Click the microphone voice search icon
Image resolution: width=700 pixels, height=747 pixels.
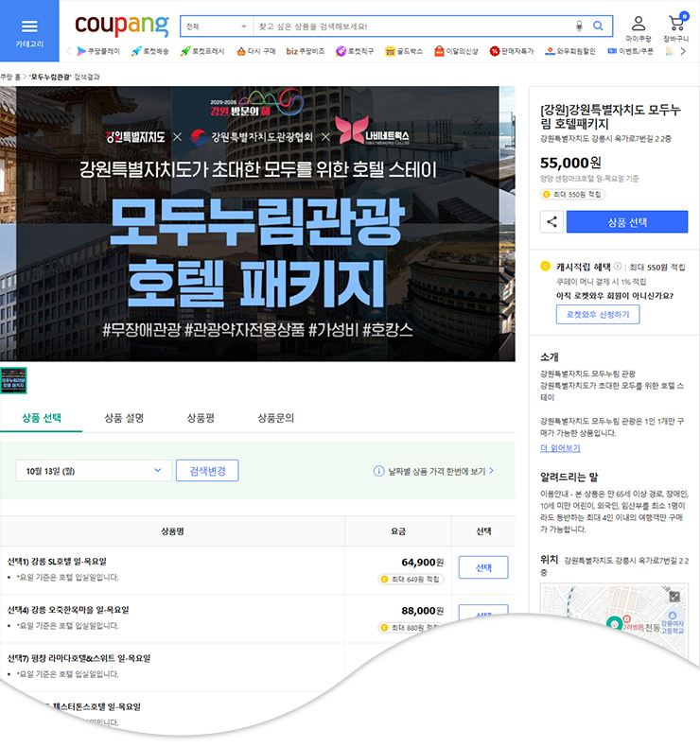(x=579, y=26)
